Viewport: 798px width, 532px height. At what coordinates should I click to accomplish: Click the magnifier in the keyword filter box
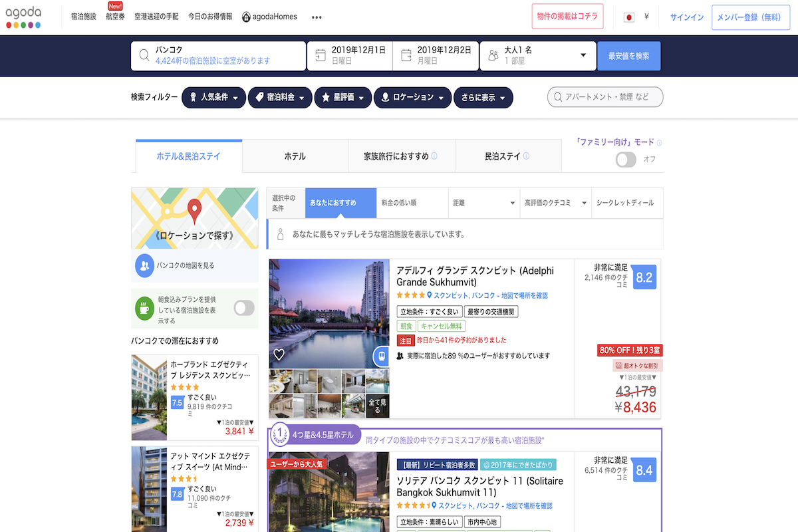557,97
